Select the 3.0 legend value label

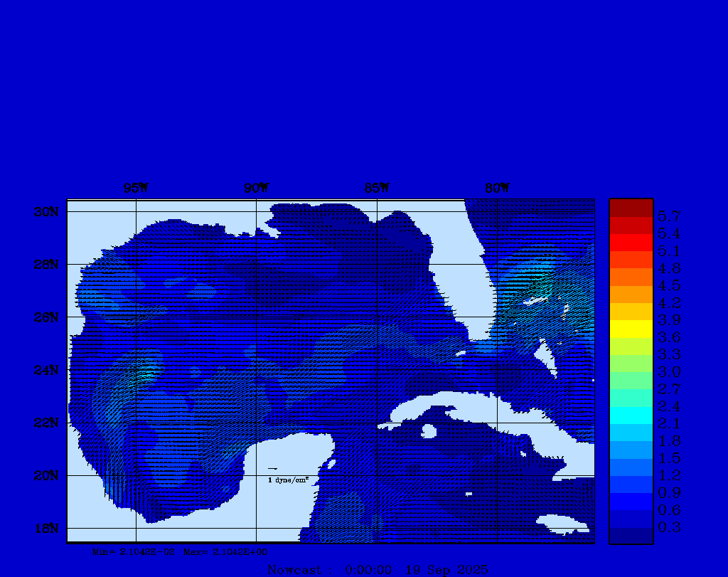pos(669,371)
